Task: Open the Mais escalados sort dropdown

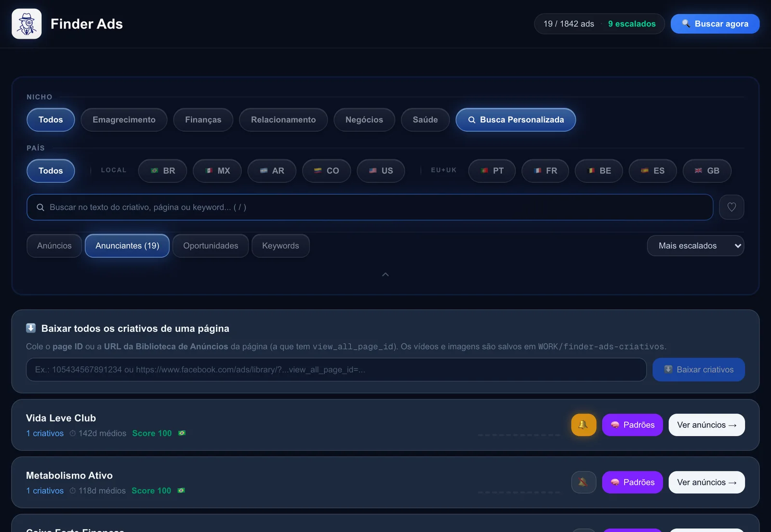Action: click(x=695, y=246)
